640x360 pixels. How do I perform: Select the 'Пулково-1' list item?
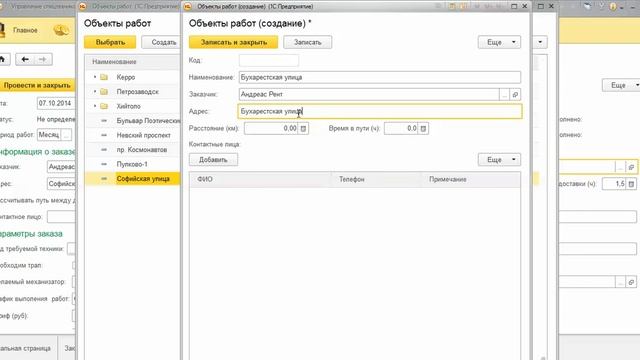(132, 164)
